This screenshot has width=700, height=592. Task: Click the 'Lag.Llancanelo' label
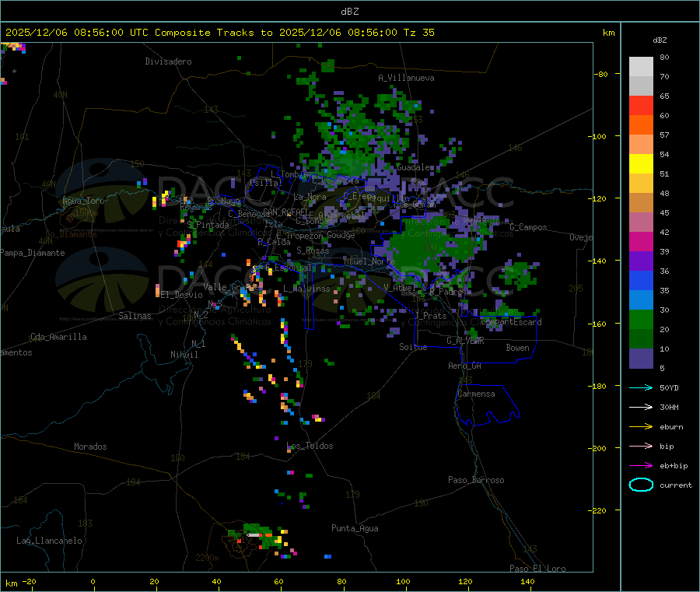[x=50, y=541]
